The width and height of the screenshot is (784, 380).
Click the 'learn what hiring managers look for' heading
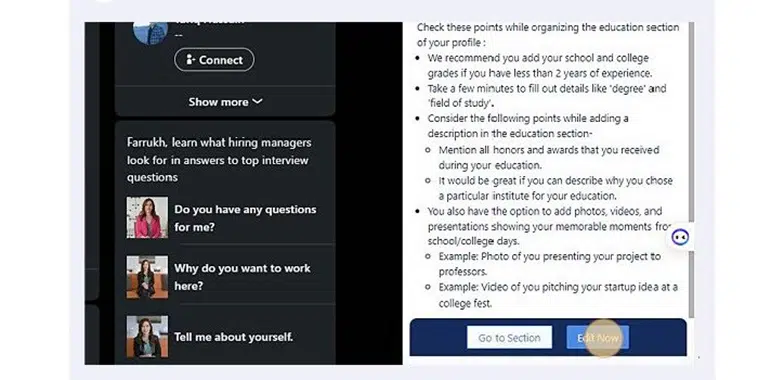coord(219,160)
